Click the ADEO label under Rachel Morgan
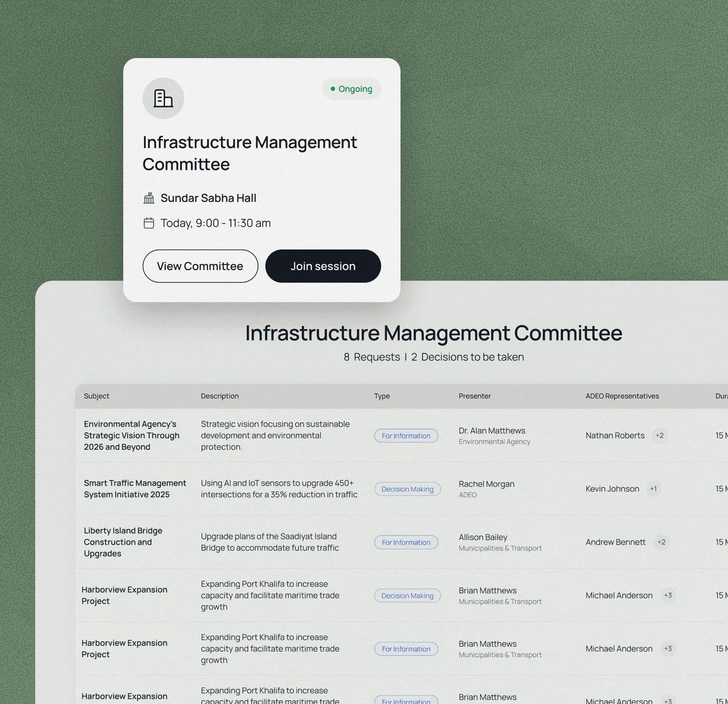 tap(468, 495)
